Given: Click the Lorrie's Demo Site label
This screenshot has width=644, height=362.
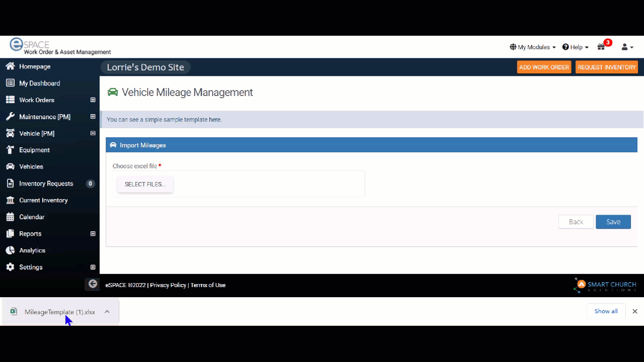Looking at the screenshot, I should 145,67.
